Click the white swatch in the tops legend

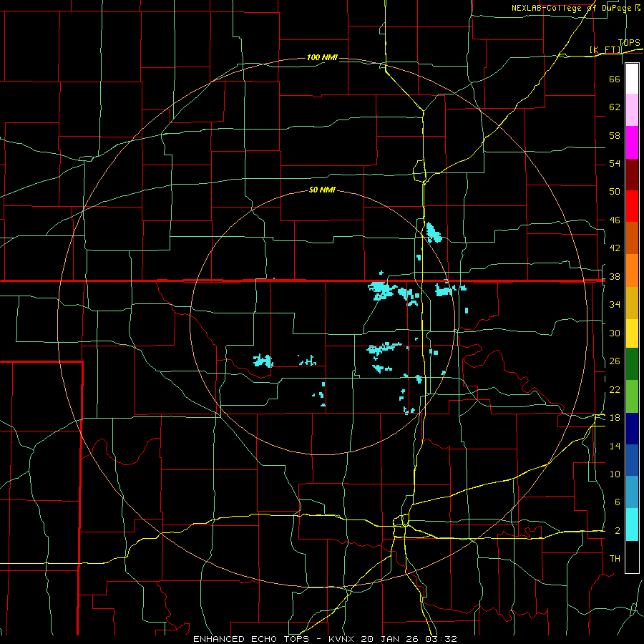tap(632, 79)
